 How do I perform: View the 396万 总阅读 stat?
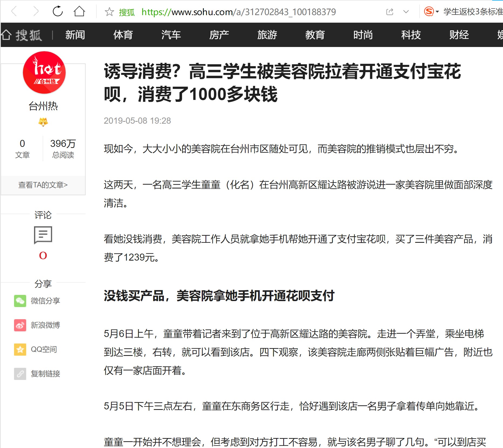pyautogui.click(x=63, y=149)
